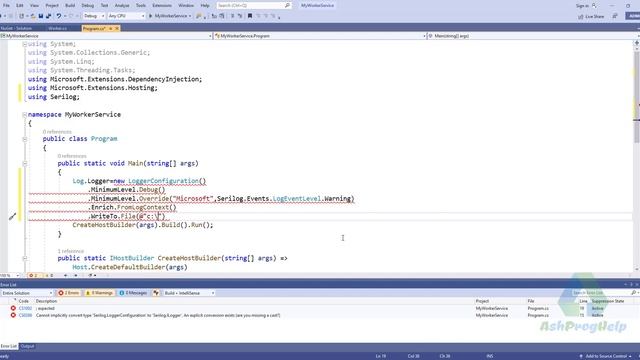The height and width of the screenshot is (360, 640).
Task: Select the Error List tab
Action: click(9, 346)
